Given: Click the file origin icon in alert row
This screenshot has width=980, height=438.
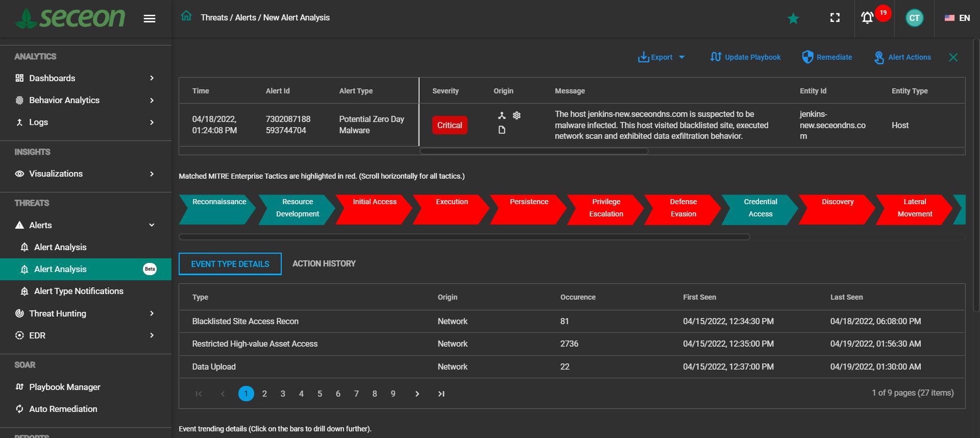Looking at the screenshot, I should point(502,130).
